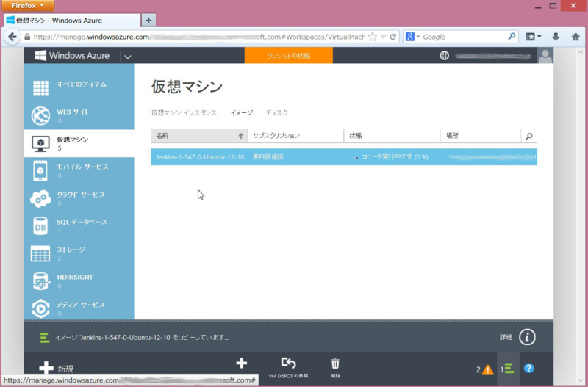Open the Storage table icon

(40, 253)
